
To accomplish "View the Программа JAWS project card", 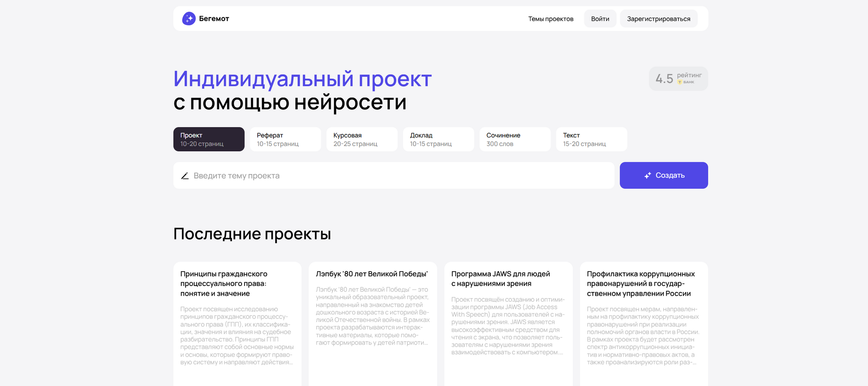I will (508, 318).
